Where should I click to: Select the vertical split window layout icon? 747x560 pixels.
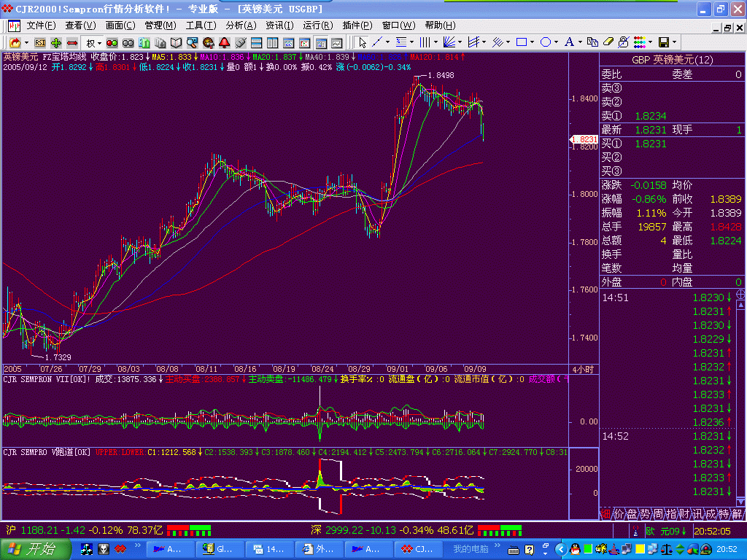pyautogui.click(x=273, y=43)
